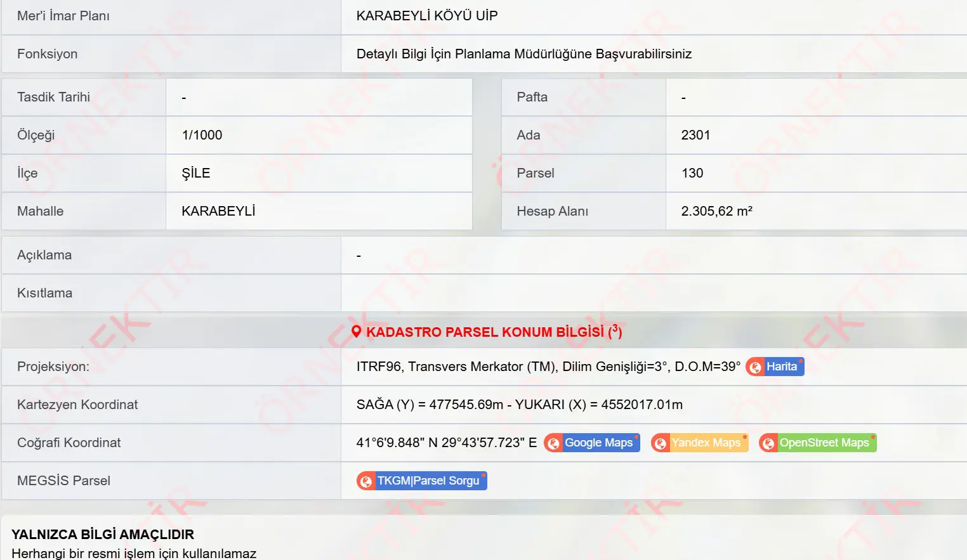Select Hesap Alanı value 2.305,62 m²
This screenshot has height=560, width=967.
tap(716, 211)
